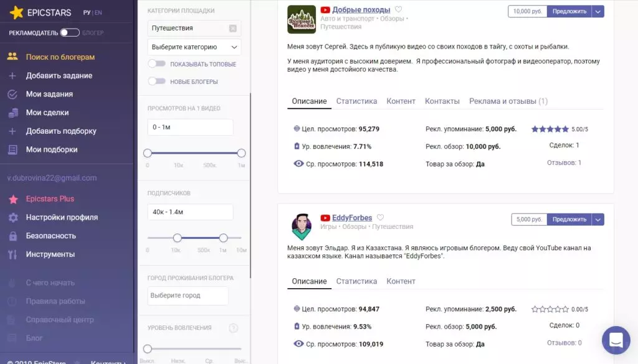The height and width of the screenshot is (364, 638).
Task: Enable the Показывать топовые toggle
Action: (x=156, y=64)
